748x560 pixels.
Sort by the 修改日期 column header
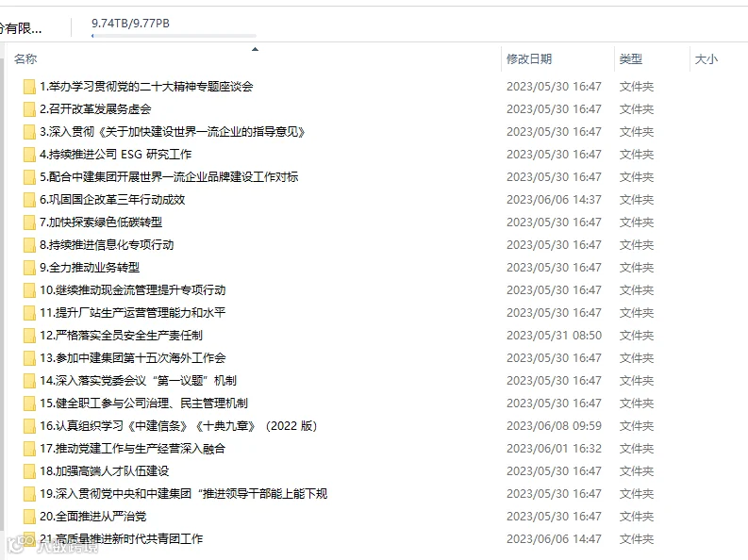click(529, 59)
